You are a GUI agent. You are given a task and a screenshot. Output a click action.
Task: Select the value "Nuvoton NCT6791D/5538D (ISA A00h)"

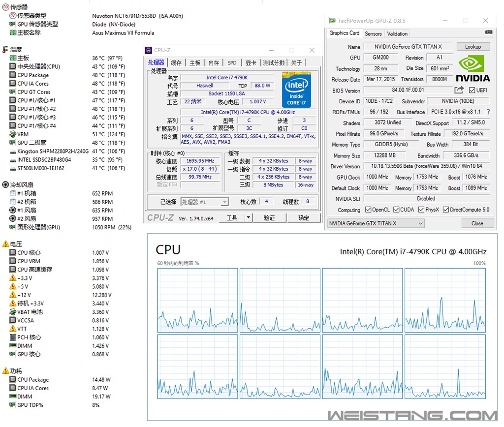138,16
